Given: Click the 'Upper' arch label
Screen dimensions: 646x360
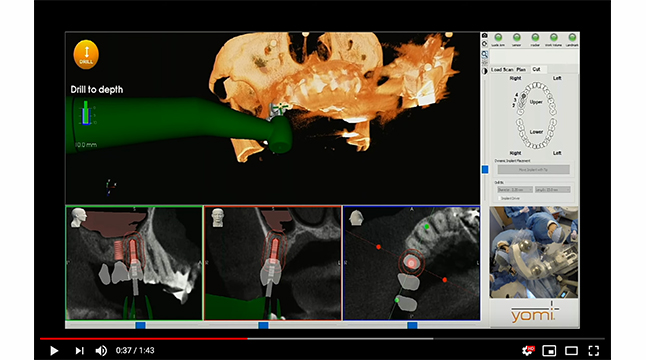Looking at the screenshot, I should pyautogui.click(x=536, y=102).
